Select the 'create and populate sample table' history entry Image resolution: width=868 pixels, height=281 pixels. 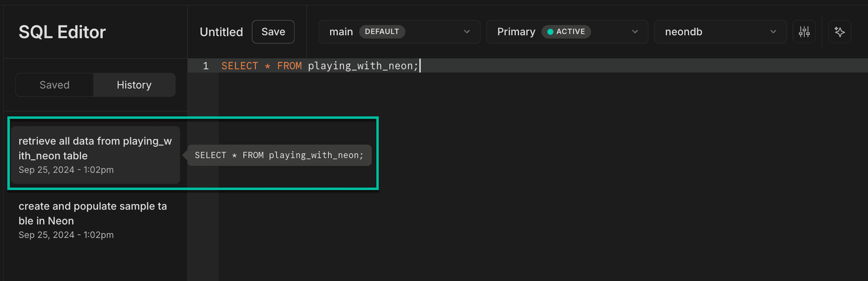(93, 220)
